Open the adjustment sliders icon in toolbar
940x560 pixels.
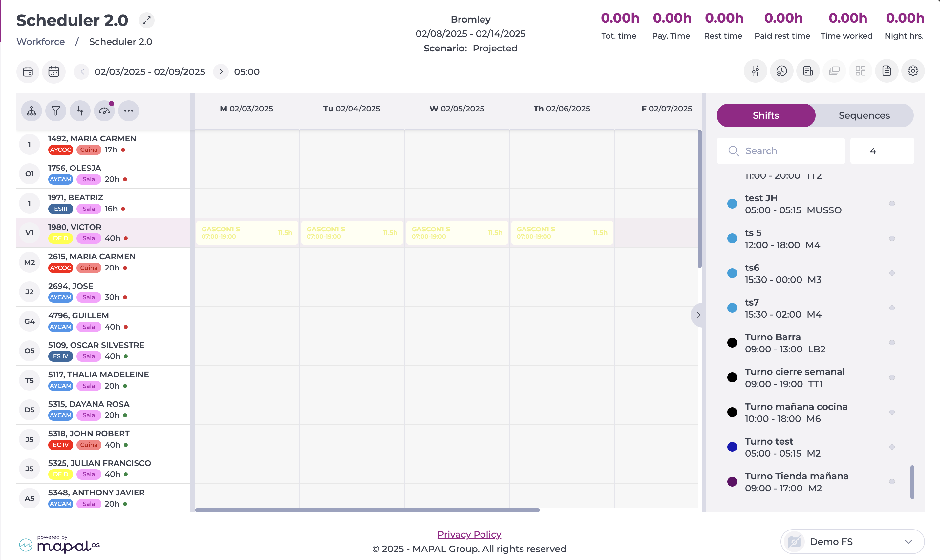click(x=755, y=71)
